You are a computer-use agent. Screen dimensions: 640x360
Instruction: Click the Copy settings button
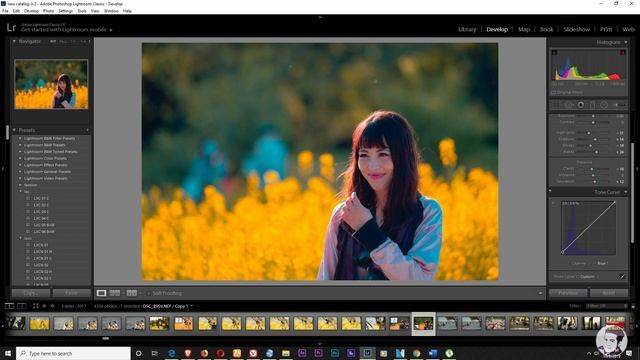click(31, 293)
